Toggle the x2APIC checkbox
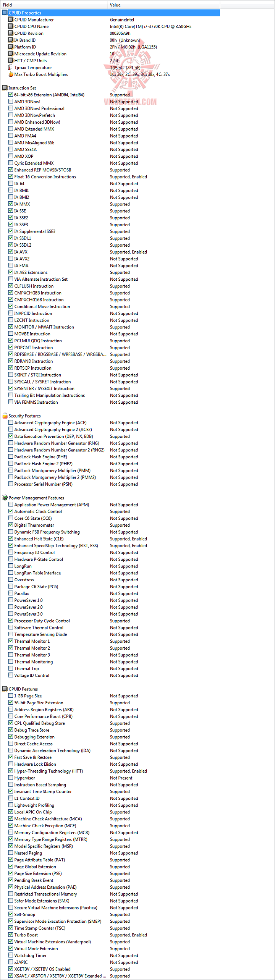The height and width of the screenshot is (980, 275). click(x=11, y=962)
